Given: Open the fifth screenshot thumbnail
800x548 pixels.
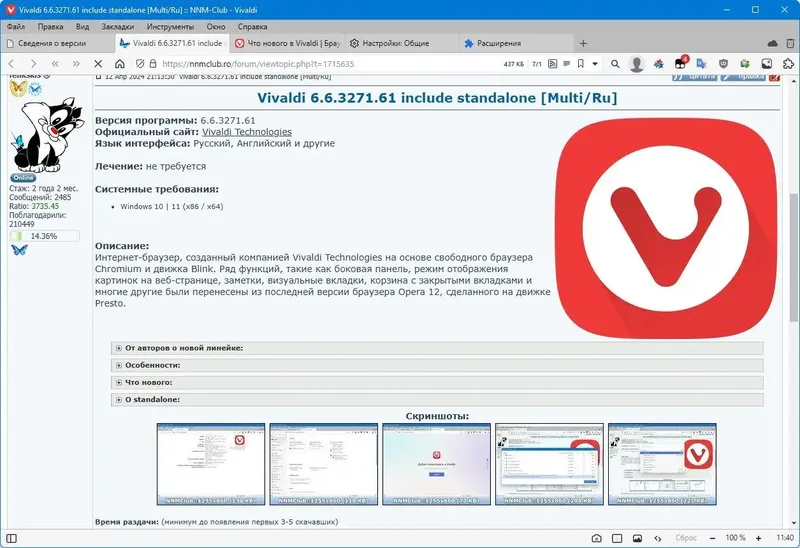Looking at the screenshot, I should point(662,464).
